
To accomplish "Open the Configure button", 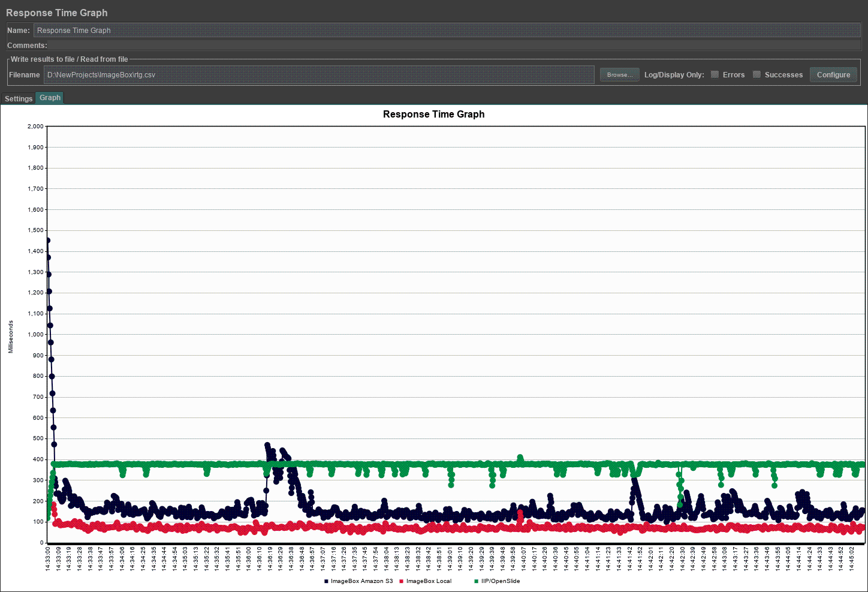I will pyautogui.click(x=833, y=75).
